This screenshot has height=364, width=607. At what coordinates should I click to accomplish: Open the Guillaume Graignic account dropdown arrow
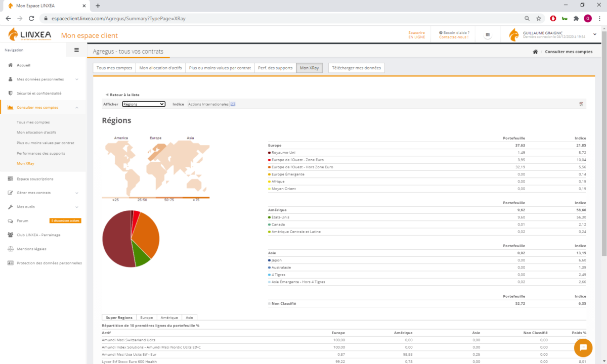pos(595,34)
